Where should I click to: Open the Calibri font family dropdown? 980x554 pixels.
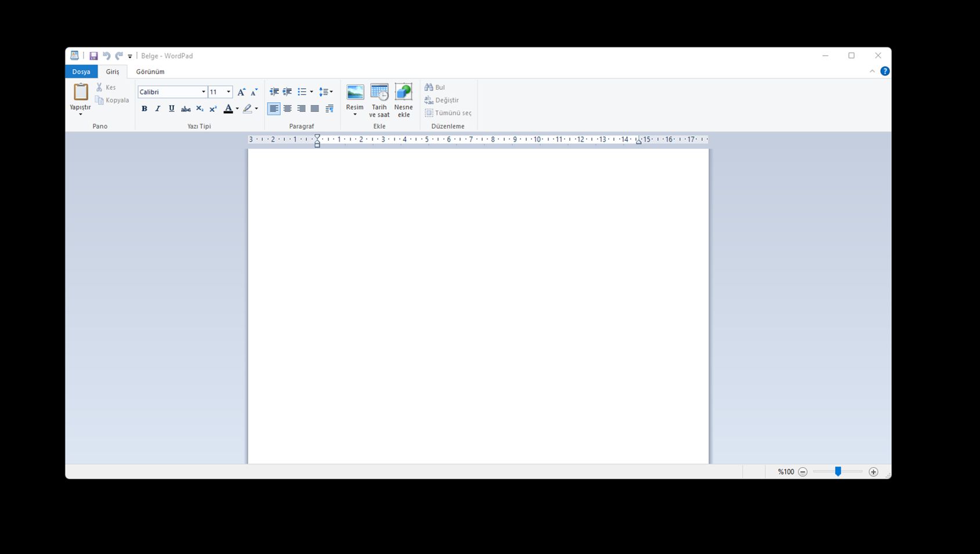coord(203,92)
